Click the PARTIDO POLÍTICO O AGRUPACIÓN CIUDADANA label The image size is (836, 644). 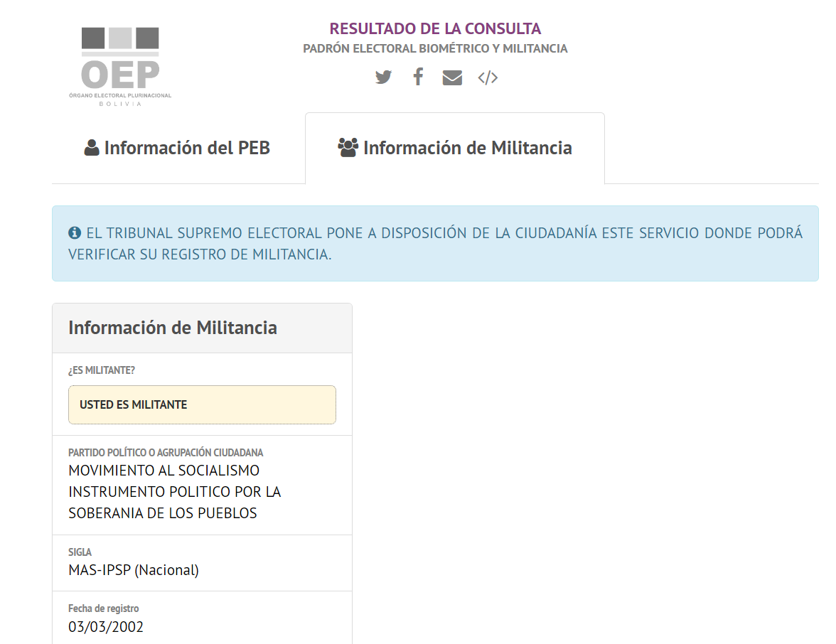coord(166,452)
